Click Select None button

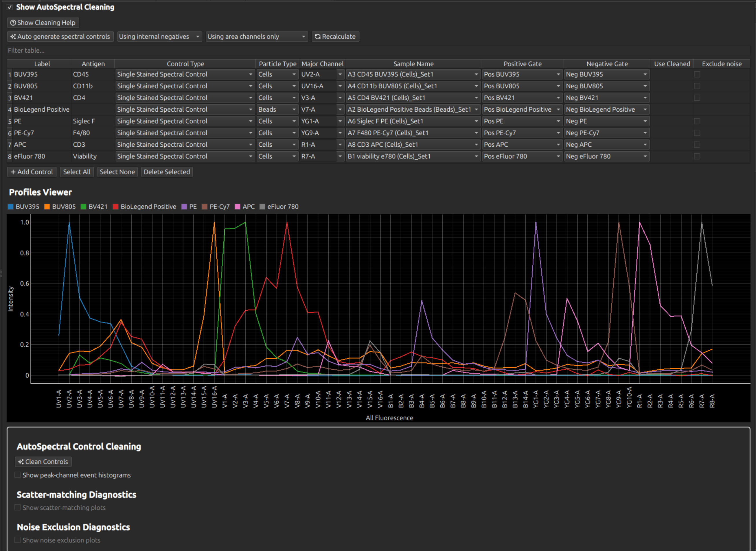click(117, 172)
